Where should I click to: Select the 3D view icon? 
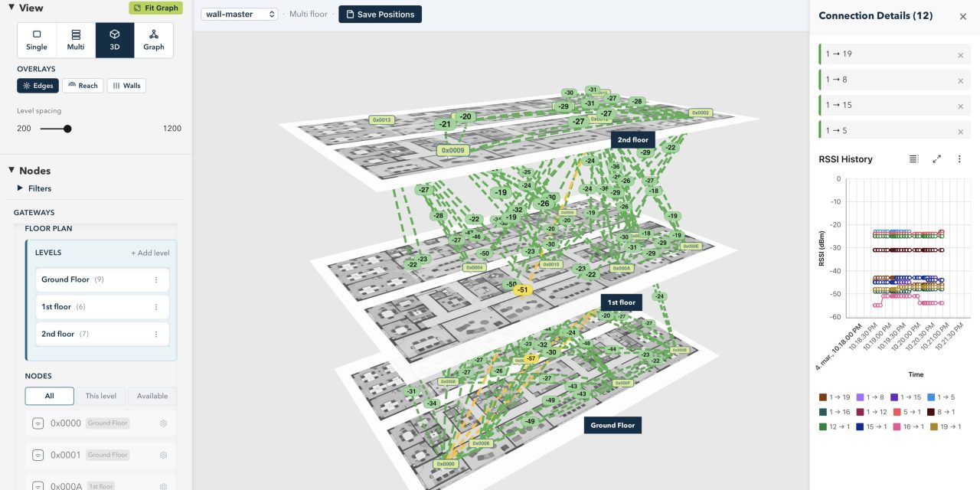coord(114,39)
